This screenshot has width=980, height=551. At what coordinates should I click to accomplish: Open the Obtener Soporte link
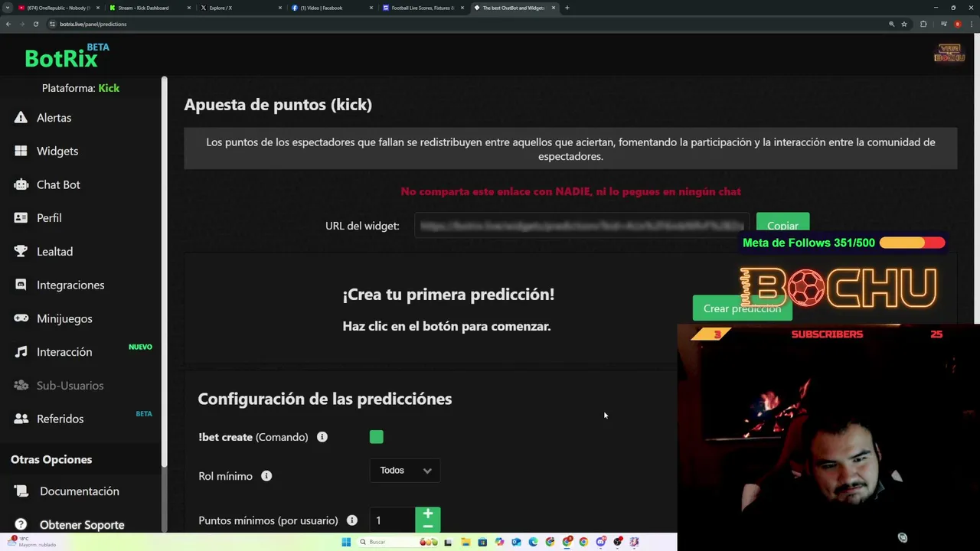point(82,525)
